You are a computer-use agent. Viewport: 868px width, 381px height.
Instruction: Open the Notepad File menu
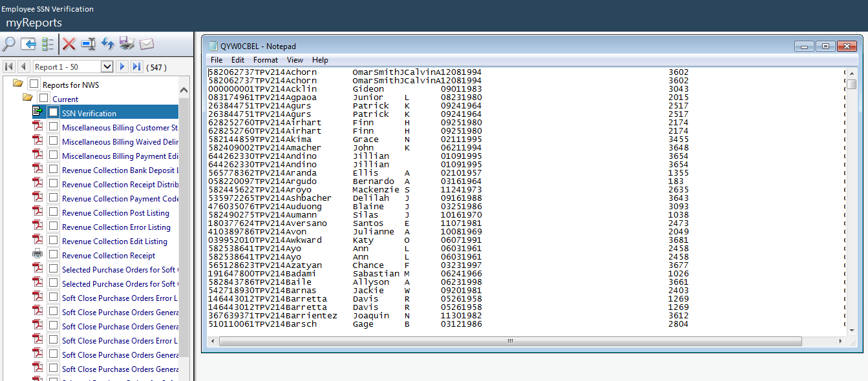pyautogui.click(x=217, y=60)
